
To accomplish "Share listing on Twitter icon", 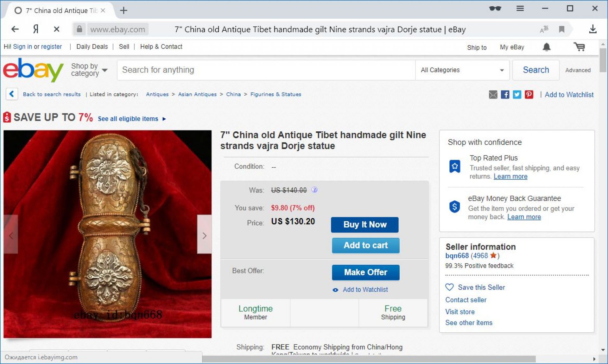I will [517, 95].
